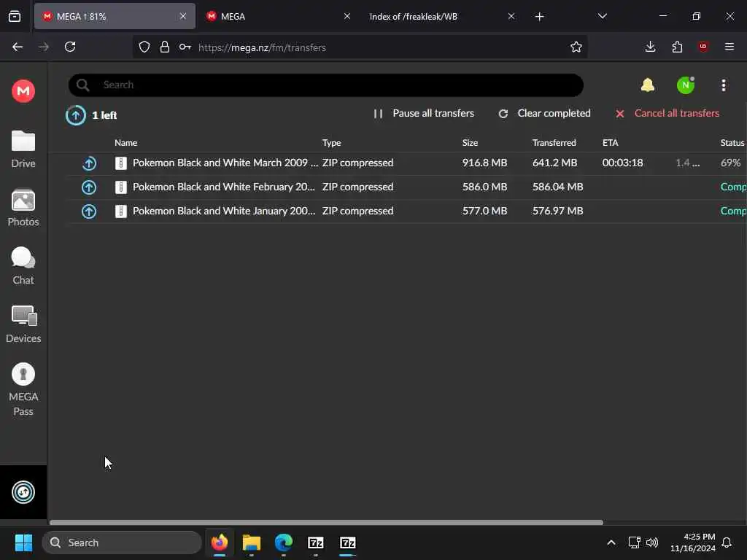Click the ETA column header
The image size is (747, 560).
click(x=611, y=142)
